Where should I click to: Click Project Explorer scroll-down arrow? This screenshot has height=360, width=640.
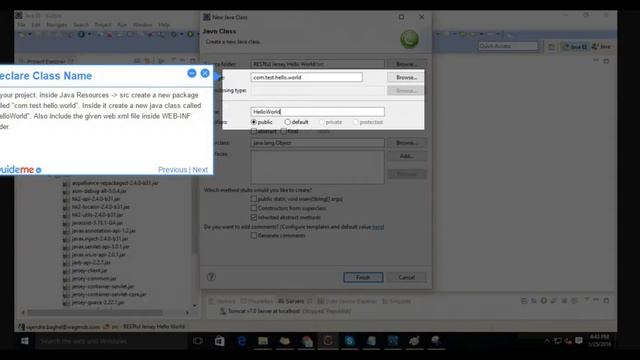[x=195, y=305]
